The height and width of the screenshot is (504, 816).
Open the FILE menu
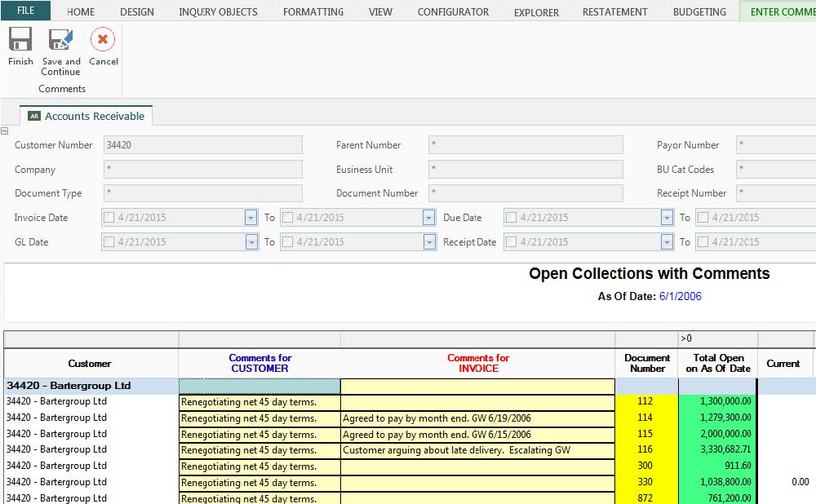click(25, 11)
